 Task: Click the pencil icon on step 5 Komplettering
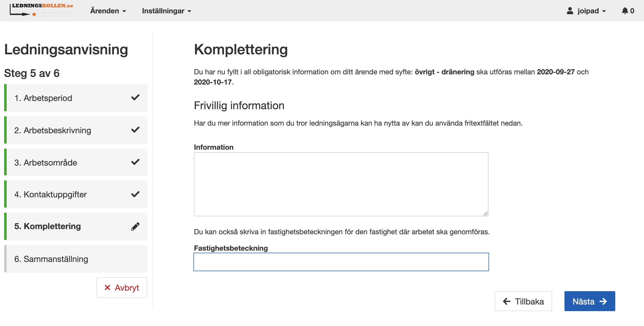[x=135, y=227]
